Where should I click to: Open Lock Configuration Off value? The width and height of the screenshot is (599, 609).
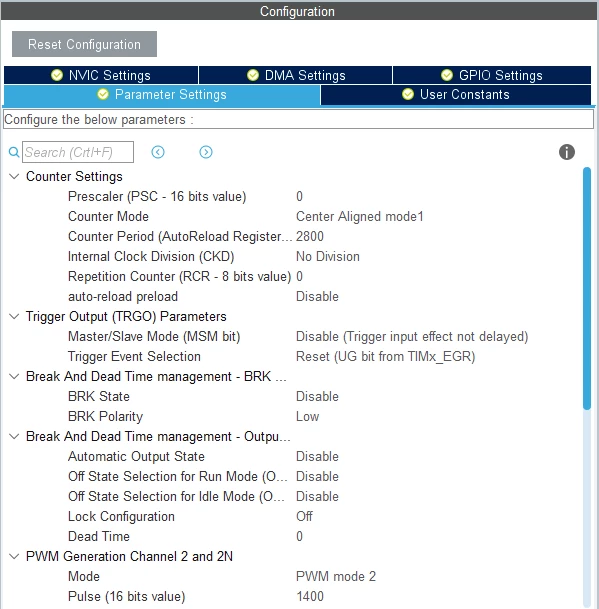pos(304,517)
